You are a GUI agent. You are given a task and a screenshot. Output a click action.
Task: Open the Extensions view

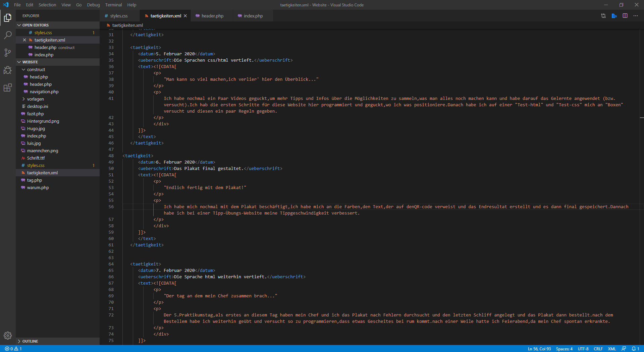click(8, 88)
